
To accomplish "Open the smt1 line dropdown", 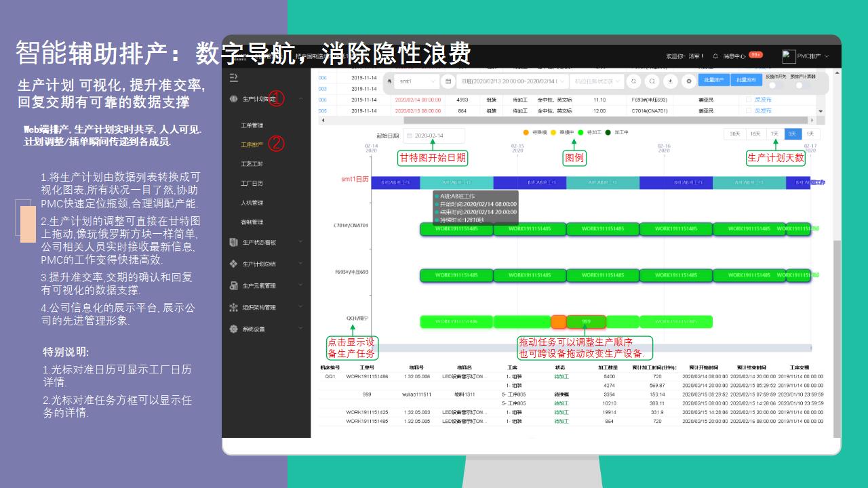I will point(416,81).
